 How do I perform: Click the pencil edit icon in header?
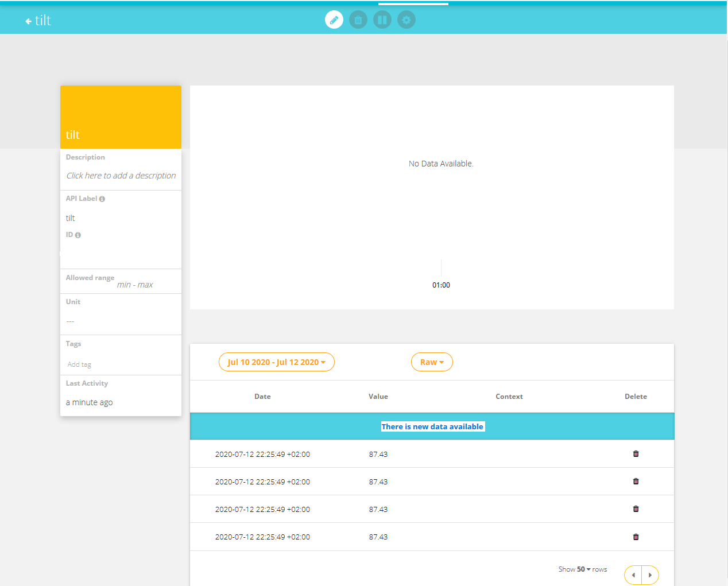pos(334,20)
